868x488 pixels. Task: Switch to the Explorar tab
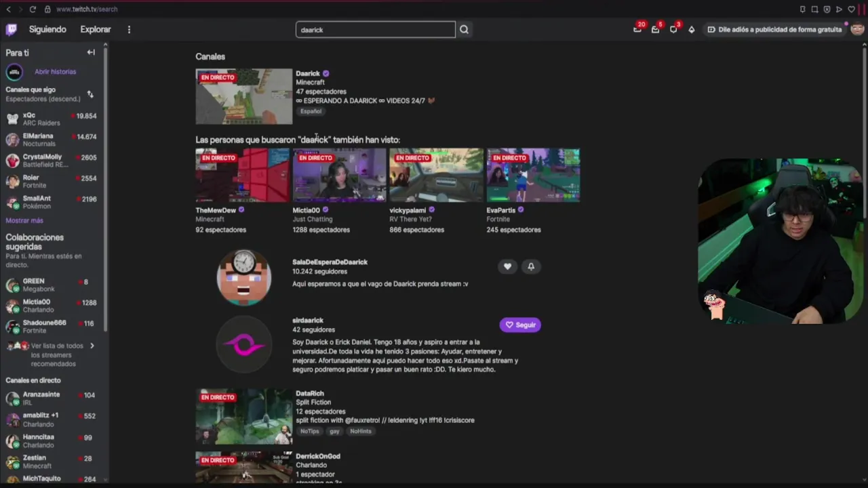(x=96, y=29)
